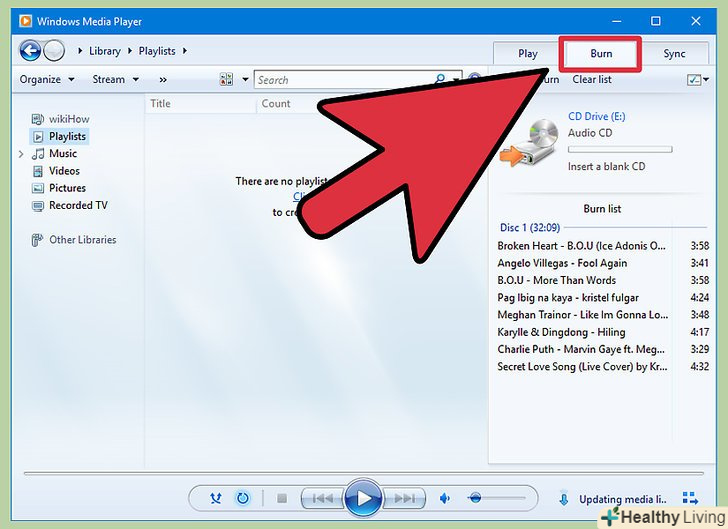This screenshot has height=529, width=728.
Task: Skip to the next track
Action: (x=404, y=499)
